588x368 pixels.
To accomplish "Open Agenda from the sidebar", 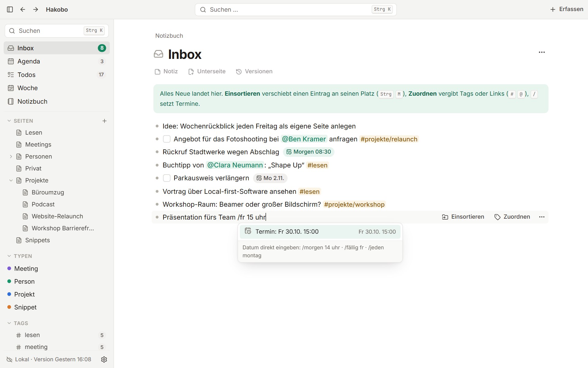I will coord(57,61).
